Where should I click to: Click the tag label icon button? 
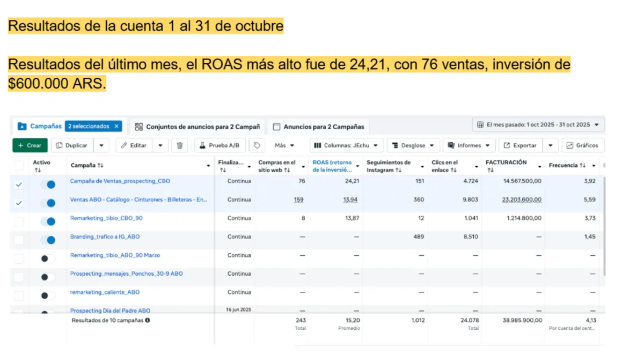pyautogui.click(x=258, y=145)
